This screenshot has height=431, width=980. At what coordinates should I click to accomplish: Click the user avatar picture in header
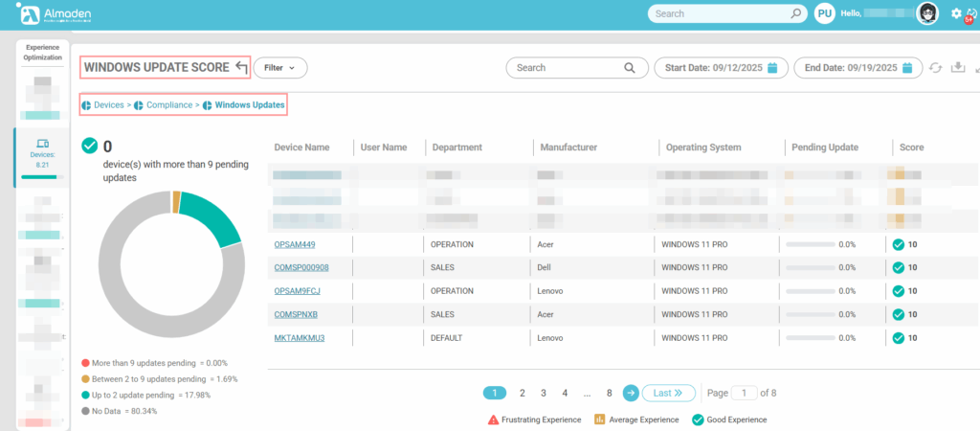click(x=926, y=13)
